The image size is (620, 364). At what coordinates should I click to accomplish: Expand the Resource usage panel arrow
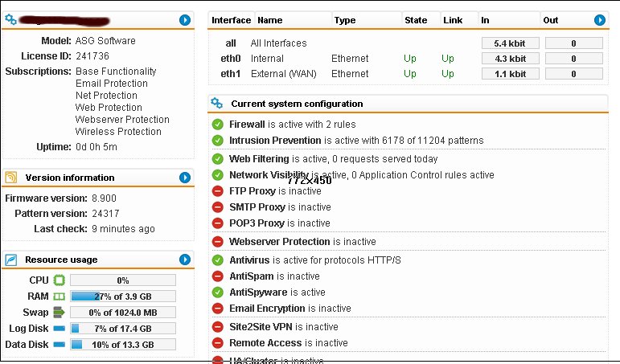click(185, 260)
